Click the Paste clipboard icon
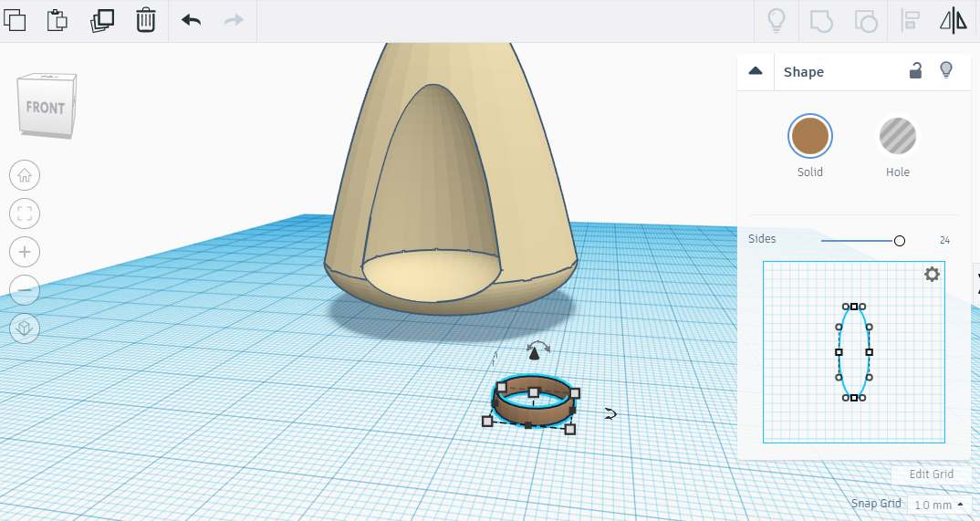The height and width of the screenshot is (521, 980). tap(57, 20)
